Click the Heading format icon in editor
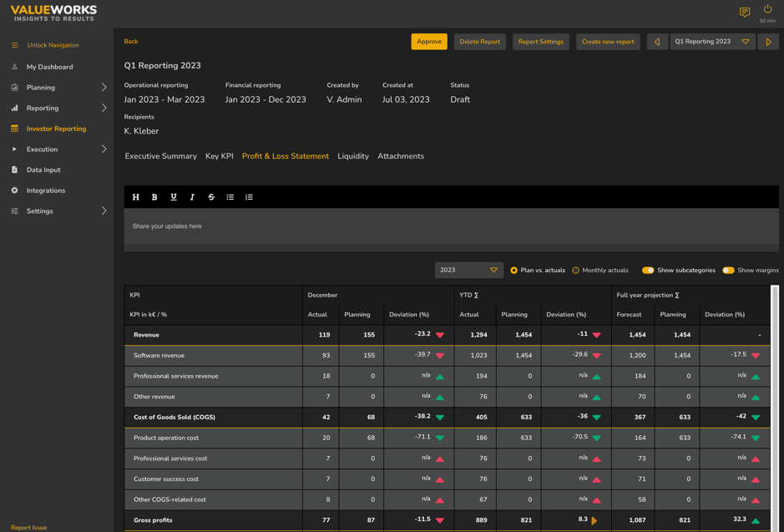Viewport: 784px width, 532px height. [136, 197]
